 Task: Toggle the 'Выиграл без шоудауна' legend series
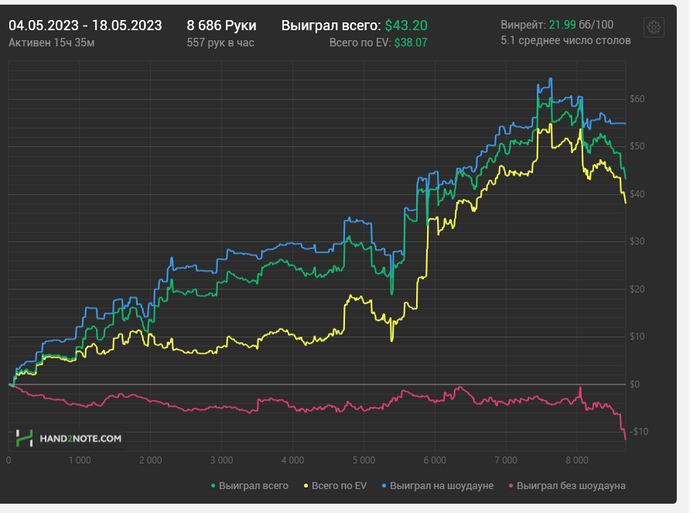click(567, 486)
